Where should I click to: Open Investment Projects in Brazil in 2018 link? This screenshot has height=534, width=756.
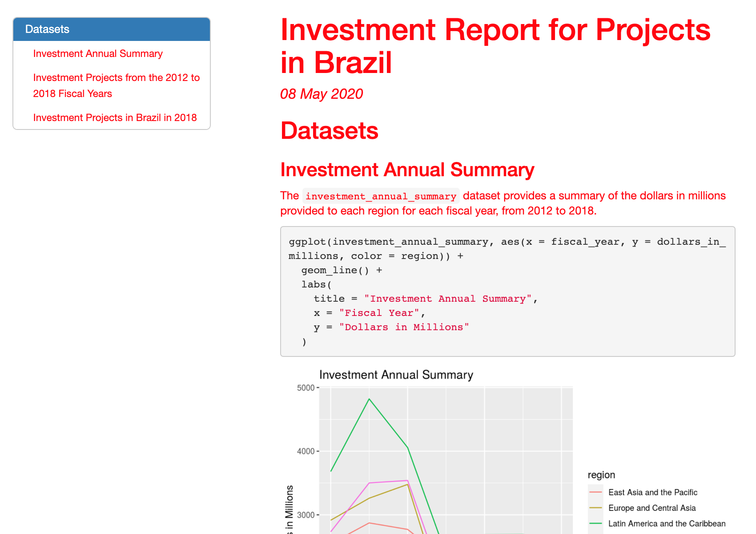pyautogui.click(x=115, y=118)
